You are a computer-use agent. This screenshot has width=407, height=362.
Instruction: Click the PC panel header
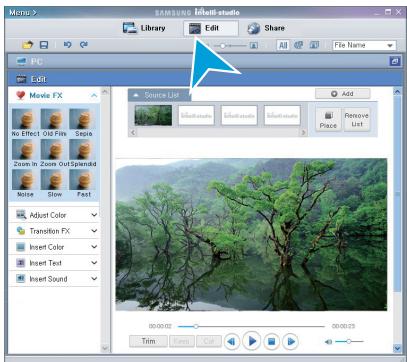[205, 61]
